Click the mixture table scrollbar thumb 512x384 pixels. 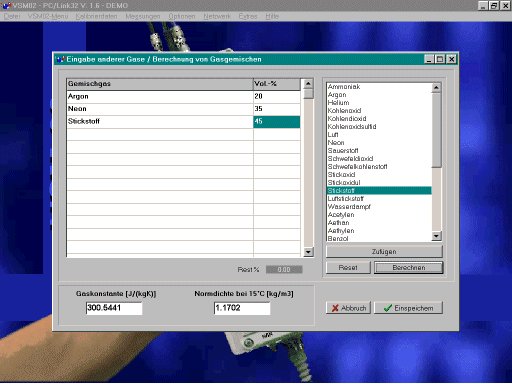click(308, 94)
